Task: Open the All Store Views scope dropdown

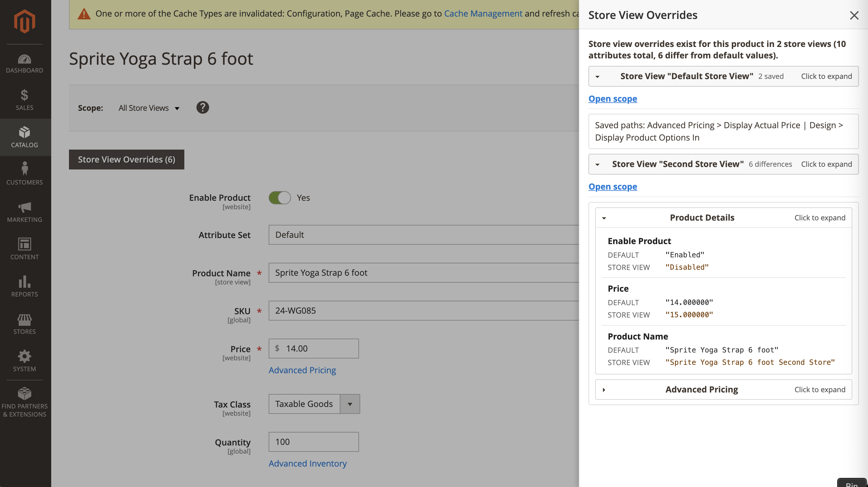Action: (x=149, y=108)
